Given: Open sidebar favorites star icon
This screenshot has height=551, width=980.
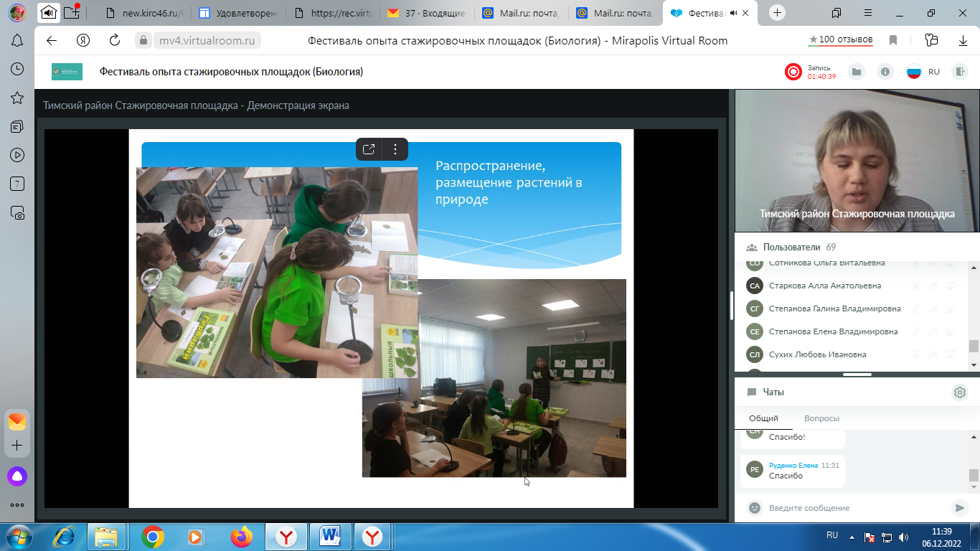Looking at the screenshot, I should click(x=17, y=98).
